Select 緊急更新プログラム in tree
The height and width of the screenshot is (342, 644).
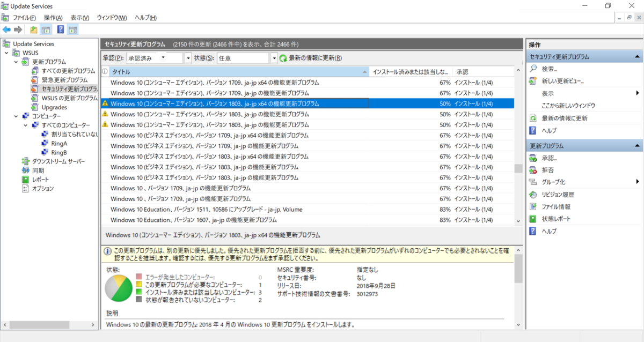[64, 80]
